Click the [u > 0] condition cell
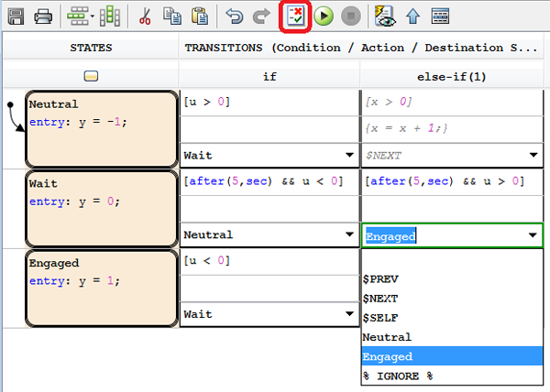Screen dimensions: 550x392 pos(269,101)
